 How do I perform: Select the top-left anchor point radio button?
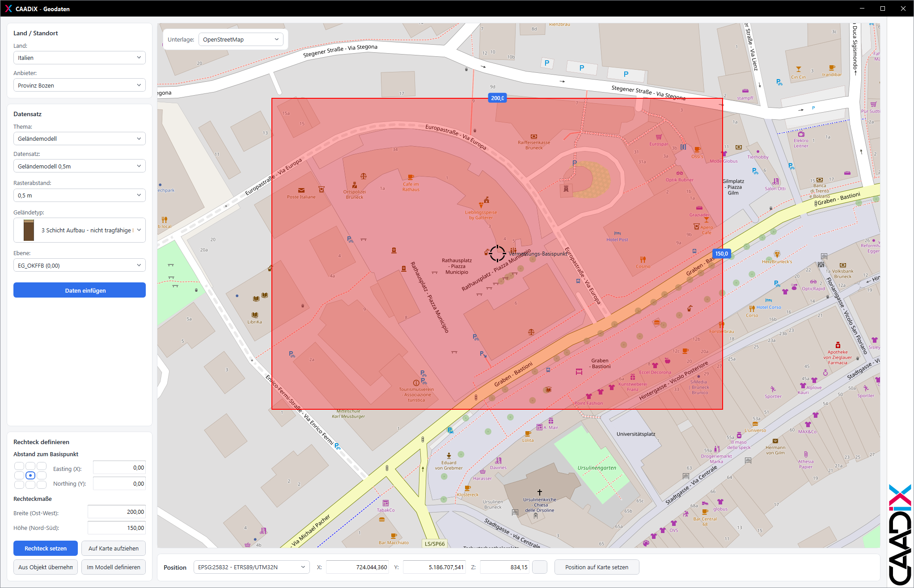[x=19, y=466]
